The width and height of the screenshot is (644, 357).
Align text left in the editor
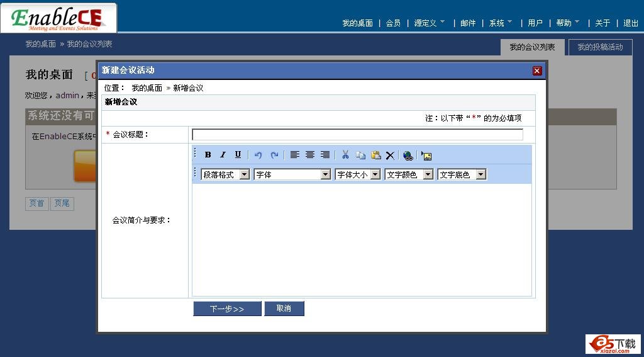[x=294, y=155]
